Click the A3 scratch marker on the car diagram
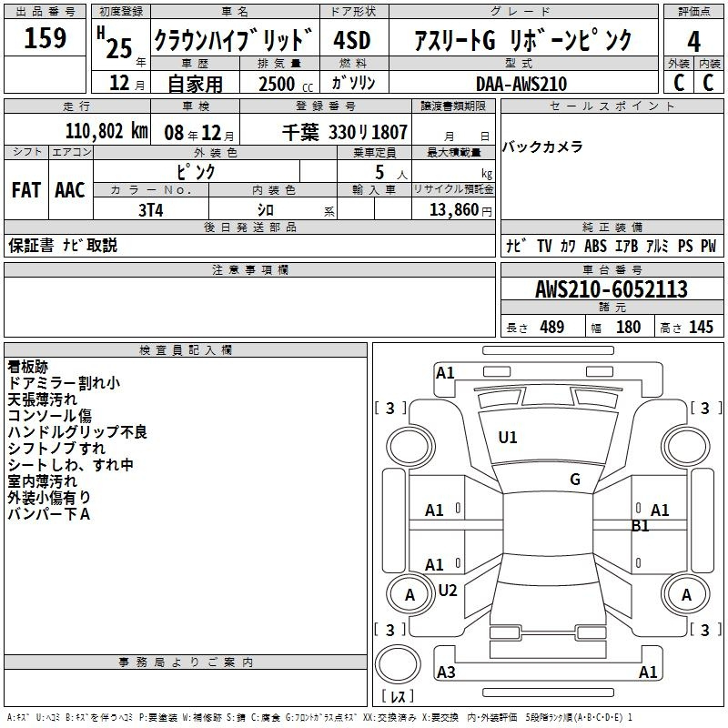728x728 pixels. point(446,672)
